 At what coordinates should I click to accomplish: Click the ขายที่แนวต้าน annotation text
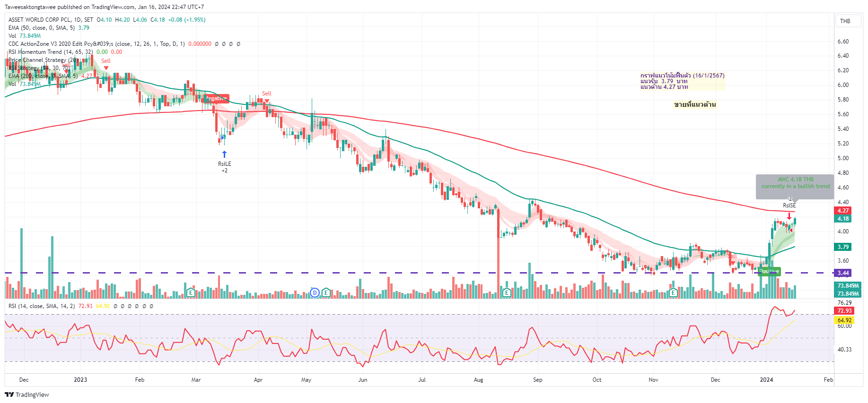click(695, 104)
